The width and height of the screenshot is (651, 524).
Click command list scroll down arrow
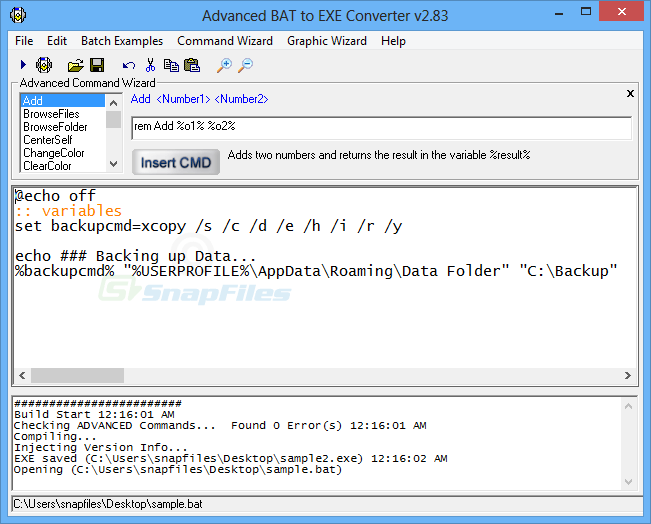tap(113, 164)
